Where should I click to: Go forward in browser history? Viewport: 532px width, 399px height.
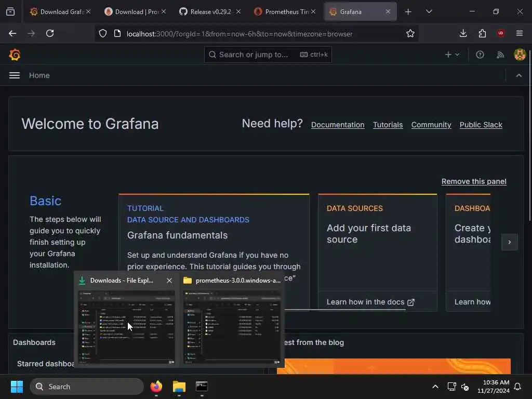(x=31, y=33)
